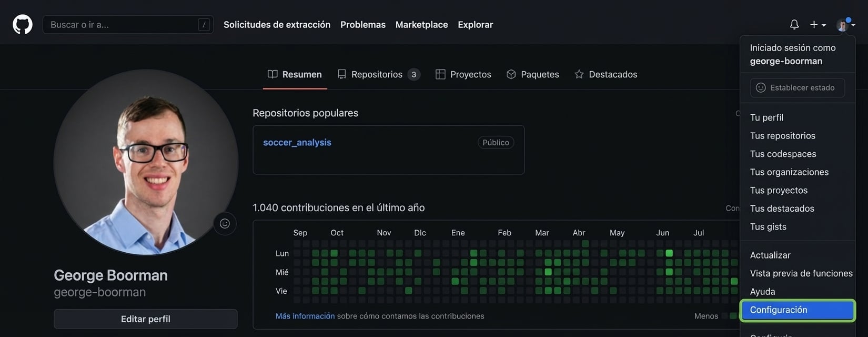Open the 'Más información' contributions link
This screenshot has width=868, height=337.
[x=305, y=316]
